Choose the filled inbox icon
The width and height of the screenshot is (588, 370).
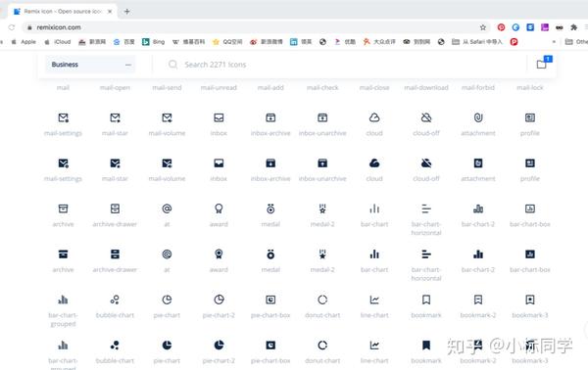tap(219, 163)
